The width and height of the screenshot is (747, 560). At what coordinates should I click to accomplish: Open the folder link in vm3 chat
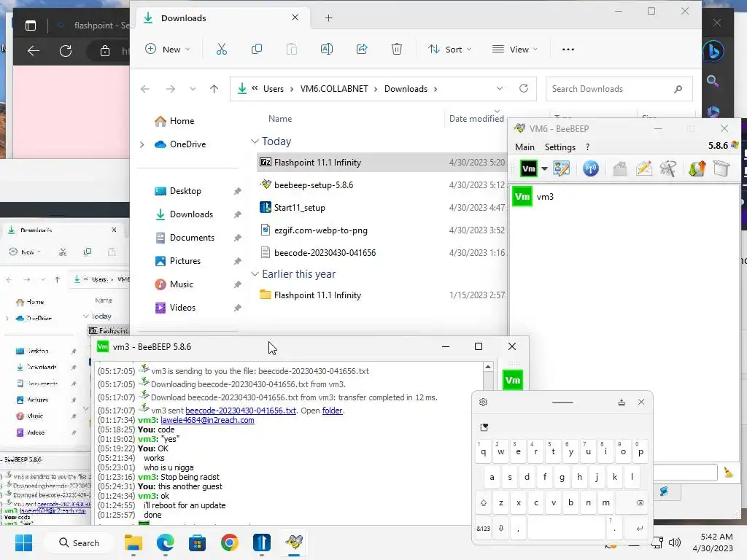click(332, 411)
